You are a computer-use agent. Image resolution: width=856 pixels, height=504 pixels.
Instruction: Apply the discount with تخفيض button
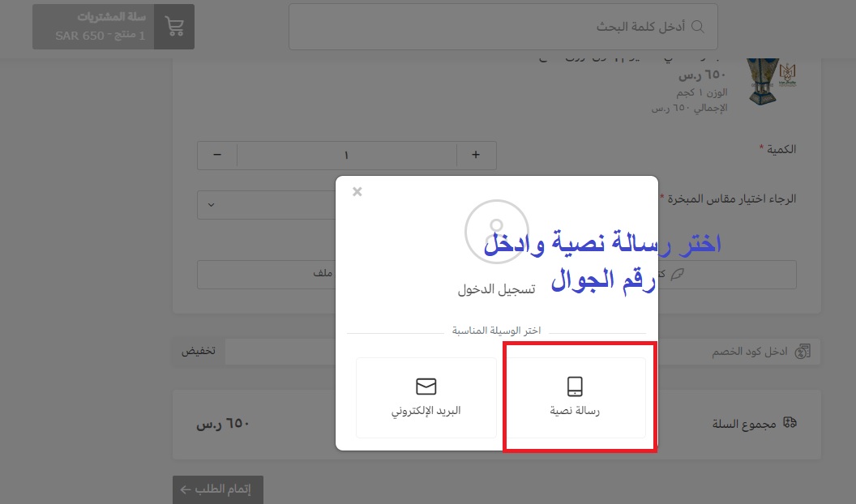[198, 352]
